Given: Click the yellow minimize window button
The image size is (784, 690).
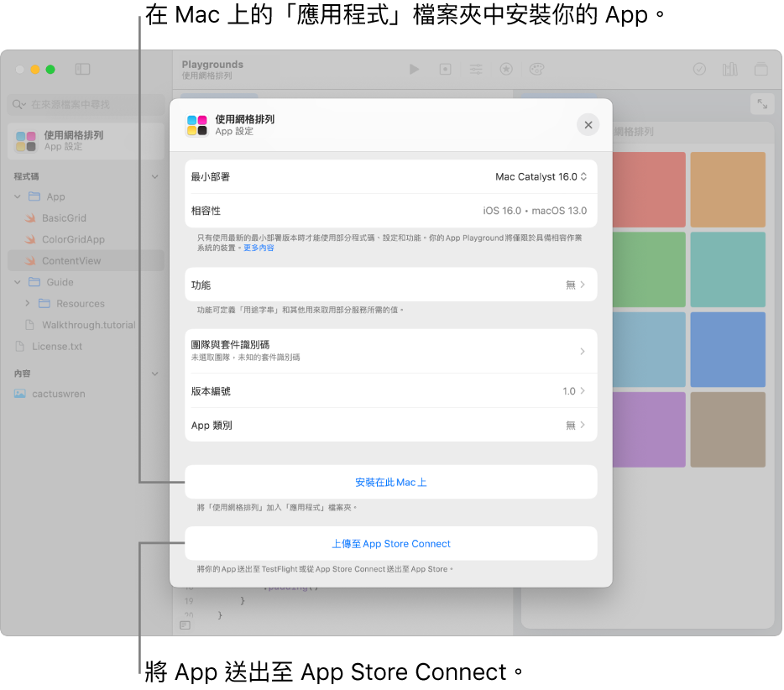Looking at the screenshot, I should [35, 70].
